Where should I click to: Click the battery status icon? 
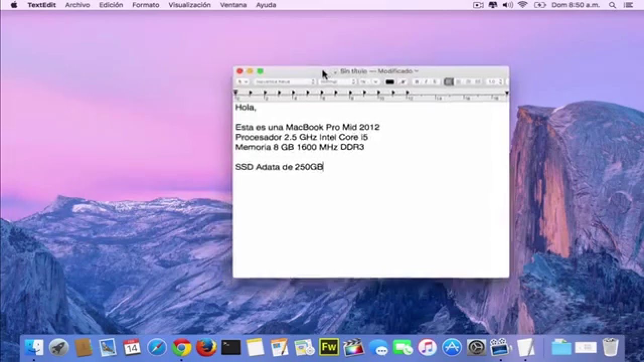540,5
